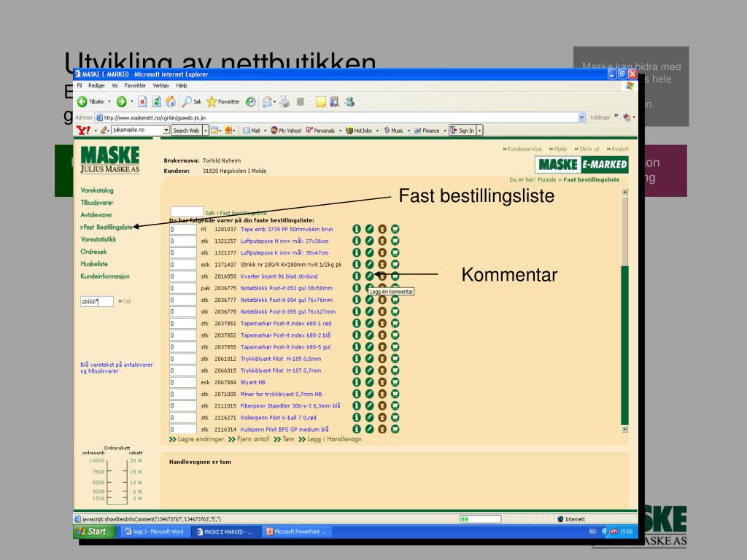Viewport: 747px width, 560px height.
Task: Add Trykkblyant Pilot H-185 to cart
Action: (395, 359)
